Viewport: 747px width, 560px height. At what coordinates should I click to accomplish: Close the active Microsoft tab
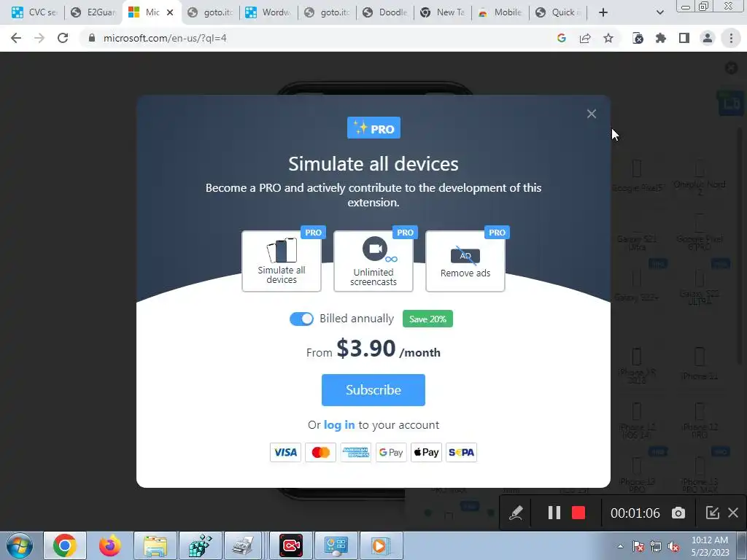(x=170, y=12)
